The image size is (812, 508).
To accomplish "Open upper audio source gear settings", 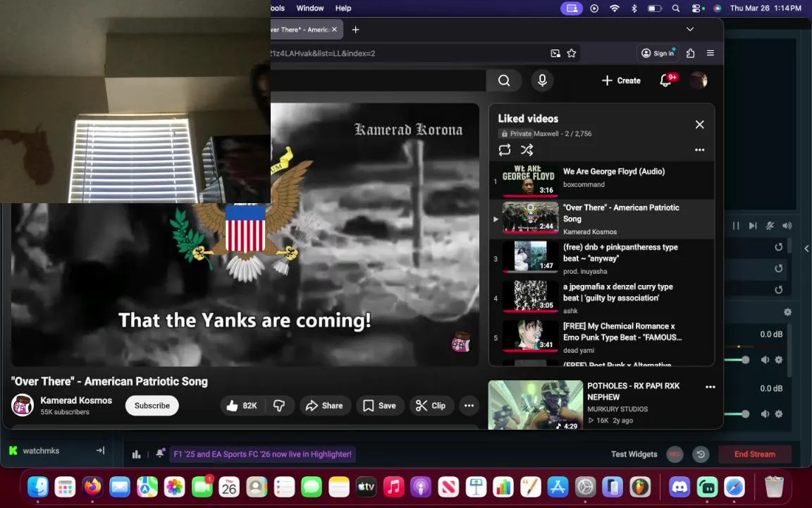I will pos(778,360).
